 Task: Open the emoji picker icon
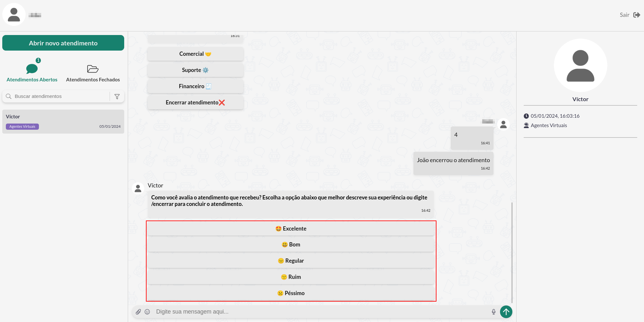click(x=147, y=312)
